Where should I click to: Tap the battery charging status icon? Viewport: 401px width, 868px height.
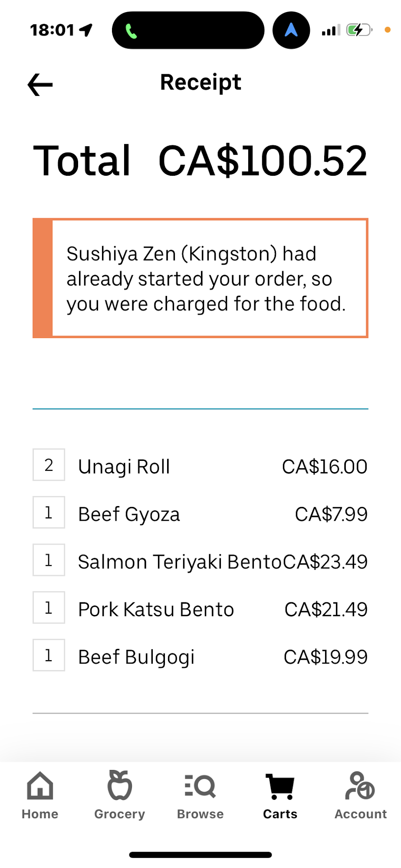[x=359, y=30]
